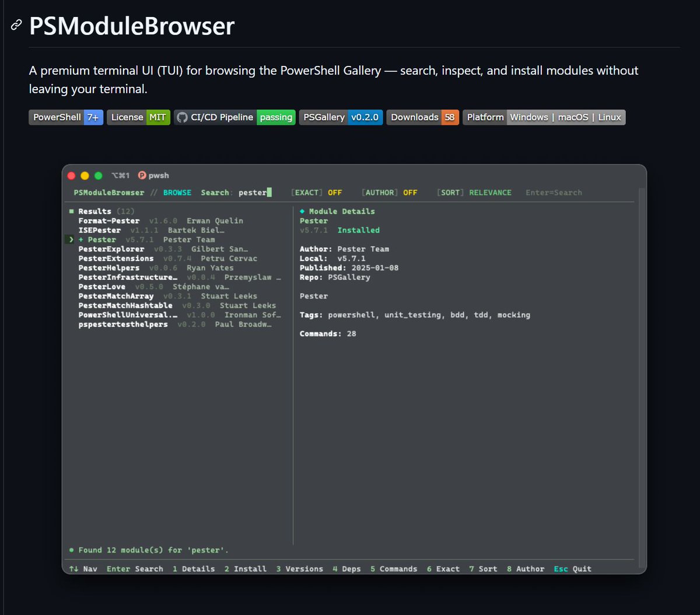Screen dimensions: 700x615
Task: Click the anchor link icon beside PSModuleBrowser heading
Action: tap(17, 26)
